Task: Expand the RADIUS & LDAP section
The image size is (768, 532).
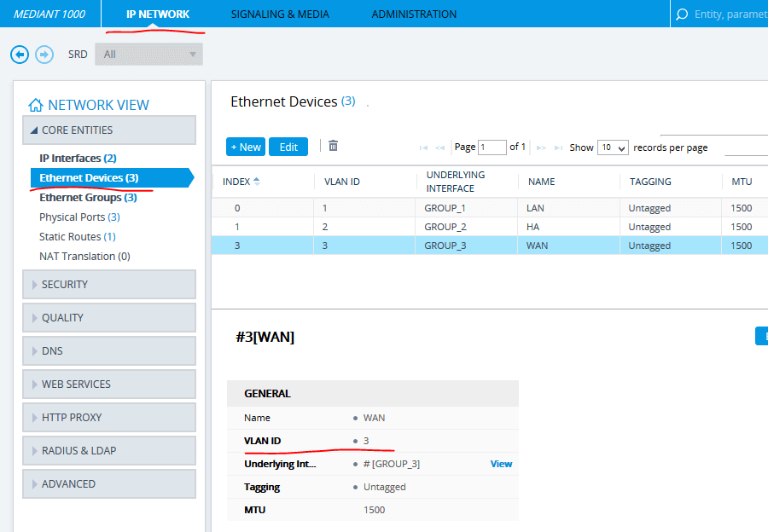Action: coord(109,451)
